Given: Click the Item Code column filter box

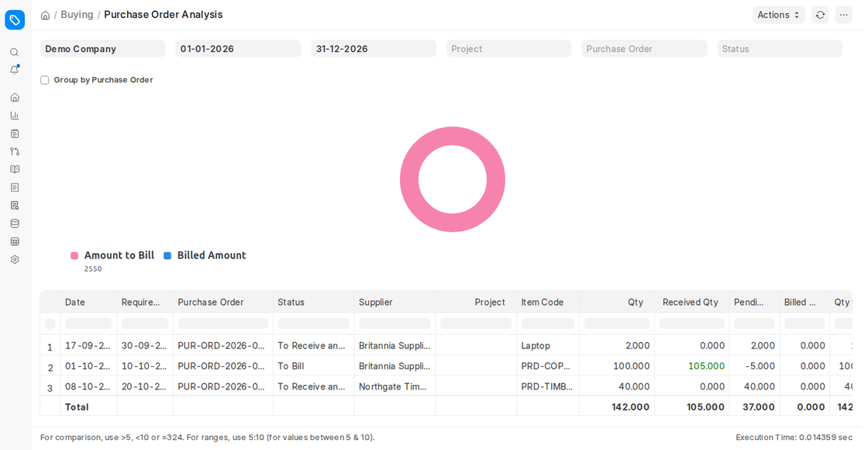Looking at the screenshot, I should pyautogui.click(x=548, y=324).
